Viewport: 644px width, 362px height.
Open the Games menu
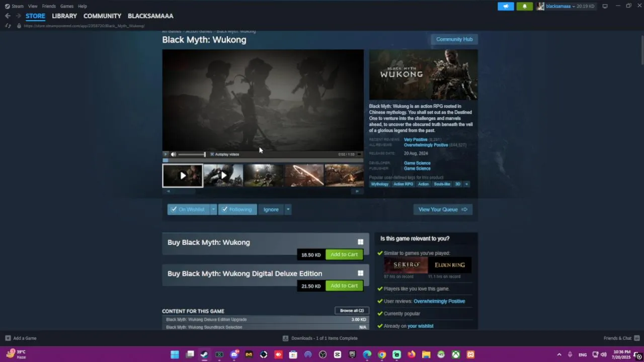67,6
